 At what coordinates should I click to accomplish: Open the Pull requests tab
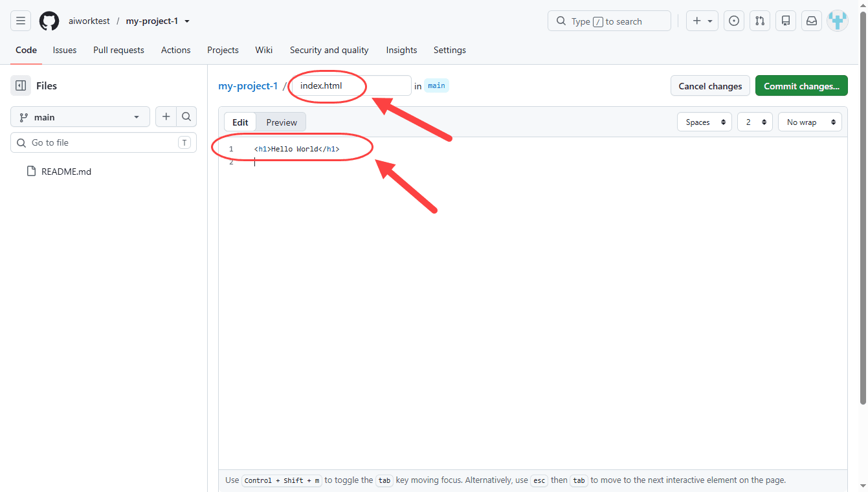pos(118,50)
